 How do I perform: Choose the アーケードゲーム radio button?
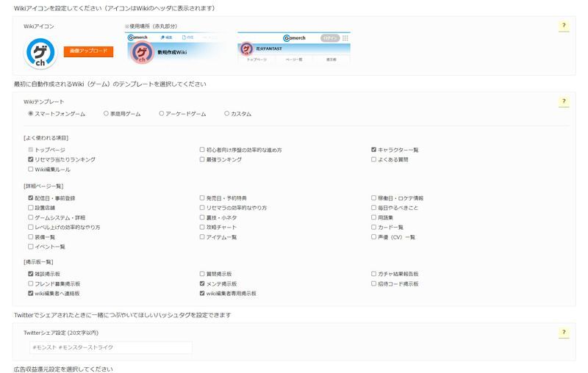[x=162, y=114]
